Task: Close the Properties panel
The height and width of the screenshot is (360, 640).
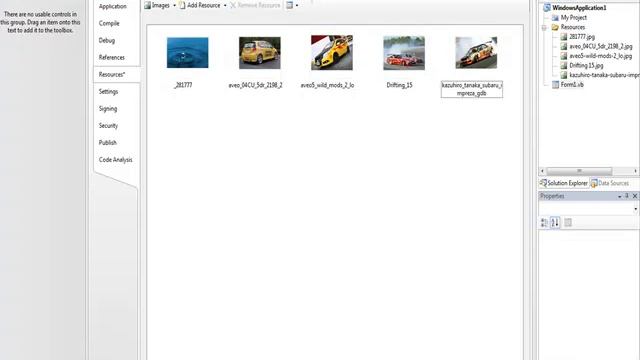Action: [x=635, y=196]
